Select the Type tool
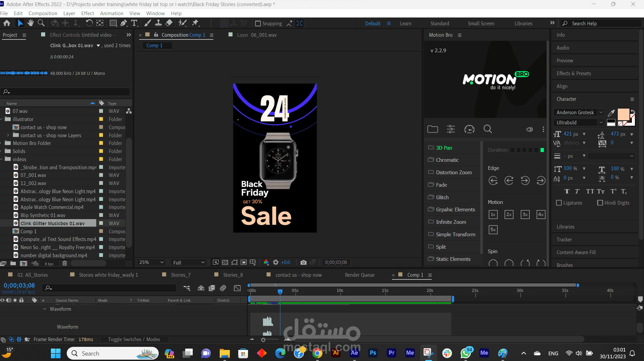The height and width of the screenshot is (361, 644). pyautogui.click(x=134, y=23)
